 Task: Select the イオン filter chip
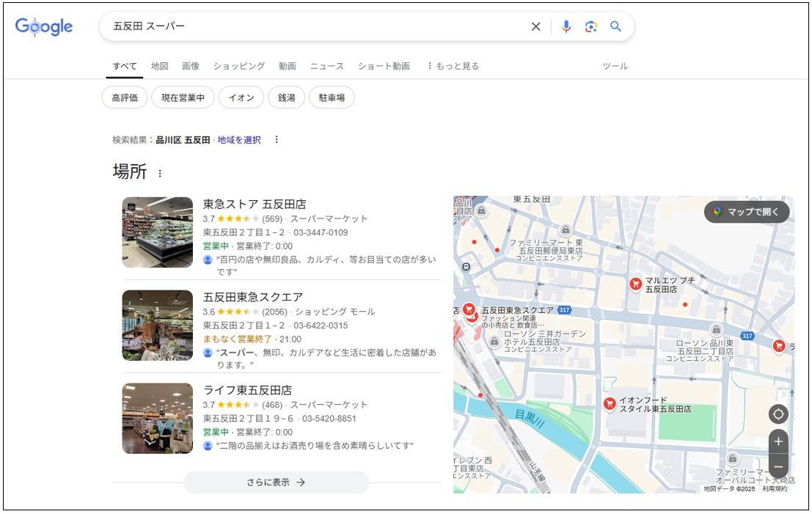(241, 98)
